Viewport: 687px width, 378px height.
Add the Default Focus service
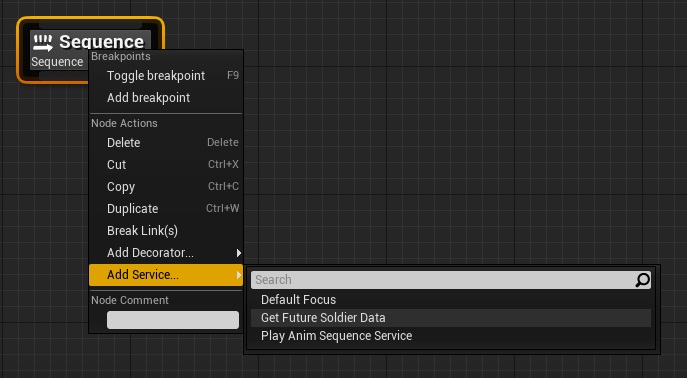451,300
